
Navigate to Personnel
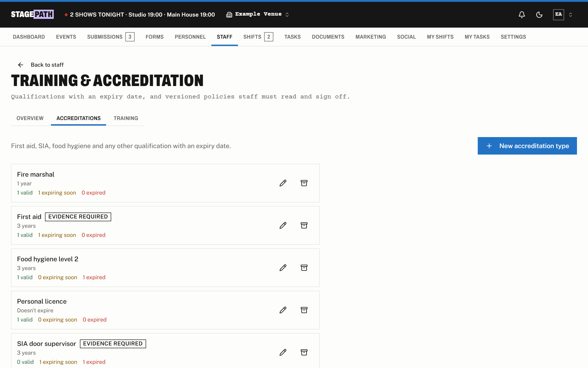190,37
